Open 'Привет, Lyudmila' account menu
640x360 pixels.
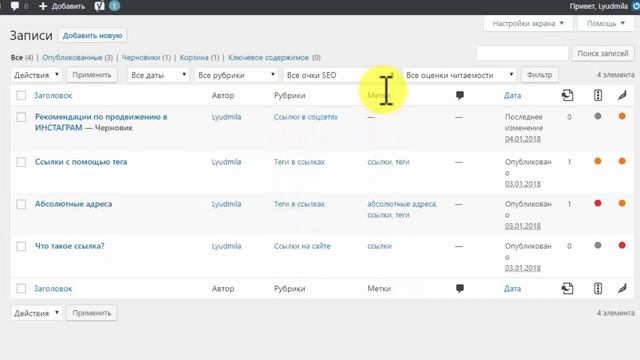(x=598, y=6)
